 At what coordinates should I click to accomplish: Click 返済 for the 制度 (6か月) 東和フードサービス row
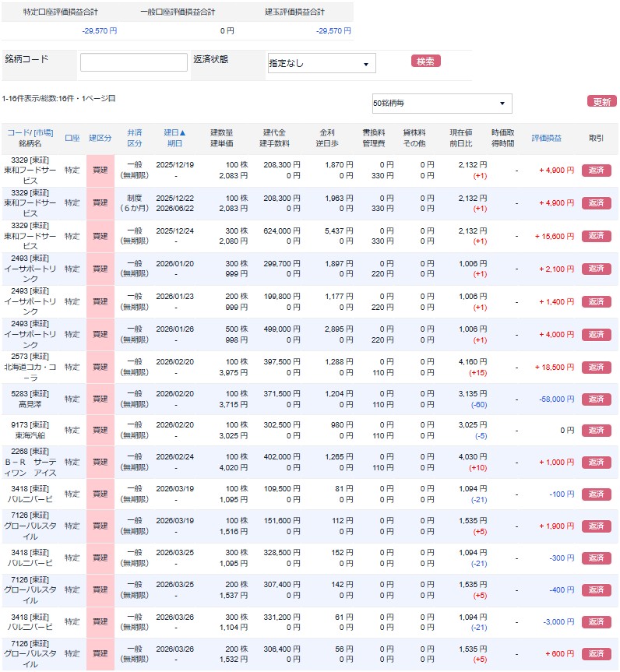coord(596,203)
